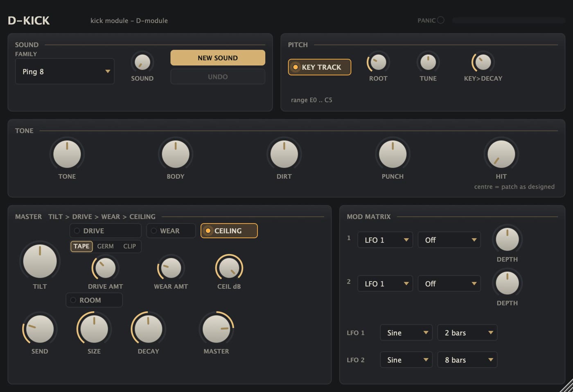The height and width of the screenshot is (392, 573).
Task: Click mod slot 2 DEPTH knob
Action: 507,283
